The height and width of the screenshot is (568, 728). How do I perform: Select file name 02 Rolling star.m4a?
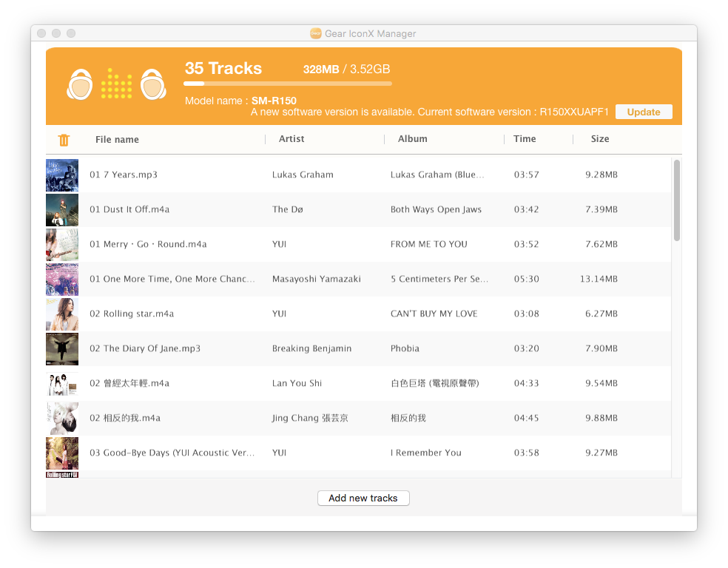click(132, 314)
